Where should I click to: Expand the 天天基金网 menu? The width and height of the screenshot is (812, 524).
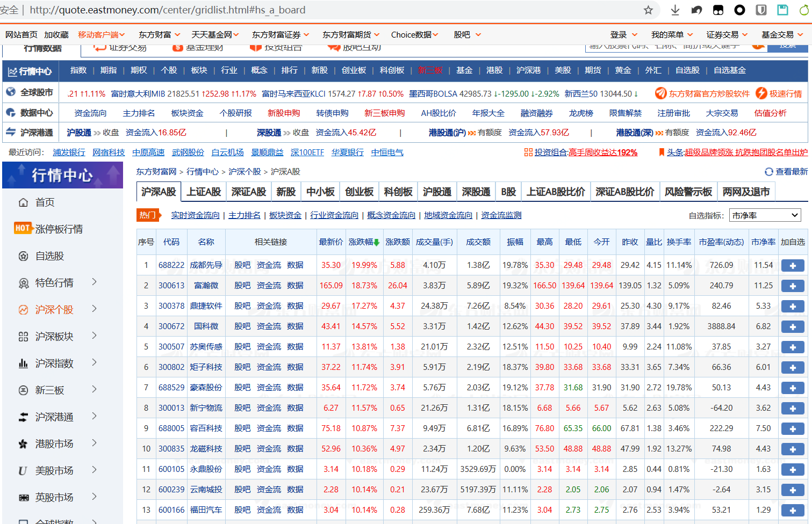pos(215,35)
